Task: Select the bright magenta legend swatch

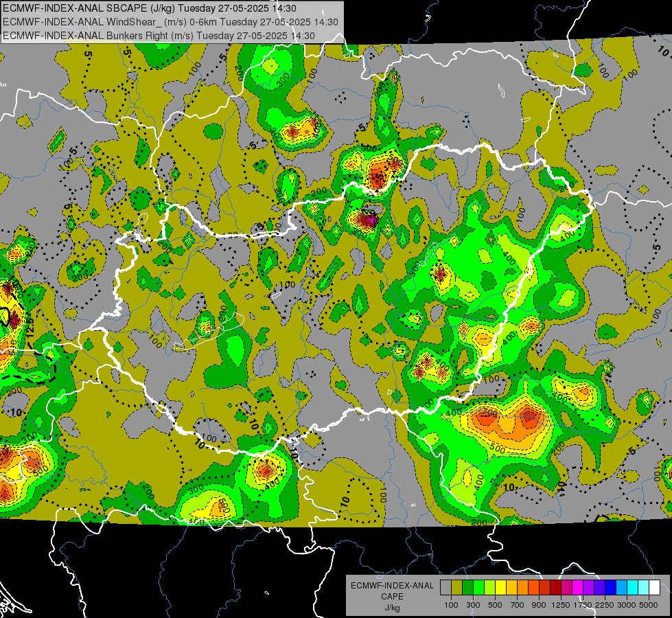Action: coord(577,588)
